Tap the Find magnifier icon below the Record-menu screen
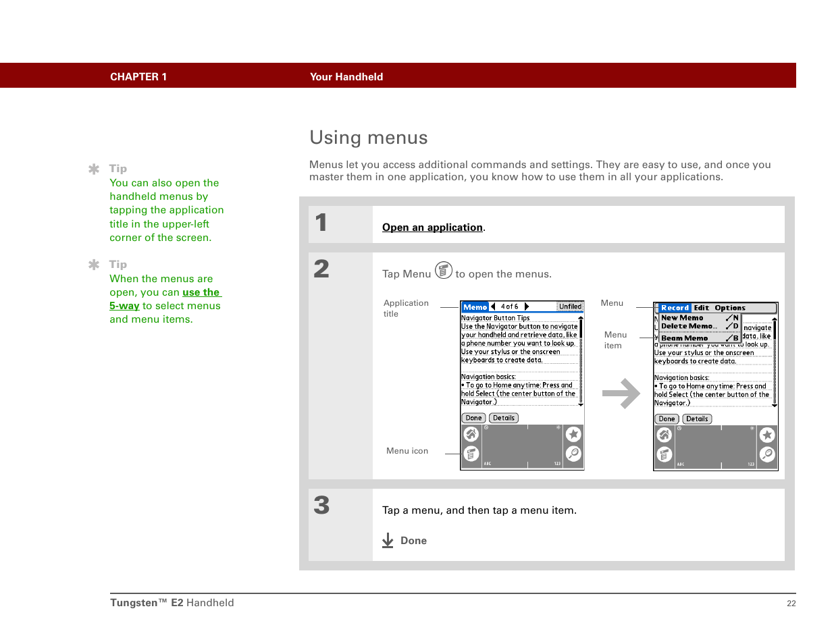 [x=767, y=454]
